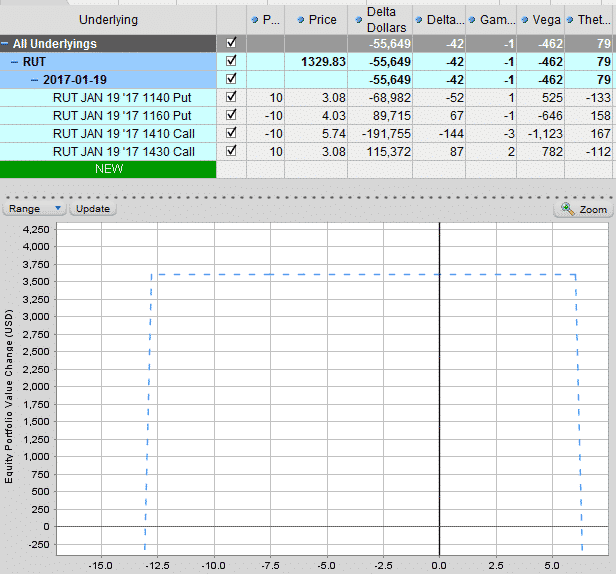Uncheck the 2017-01-19 expiry checkbox
The width and height of the screenshot is (616, 574).
click(231, 79)
